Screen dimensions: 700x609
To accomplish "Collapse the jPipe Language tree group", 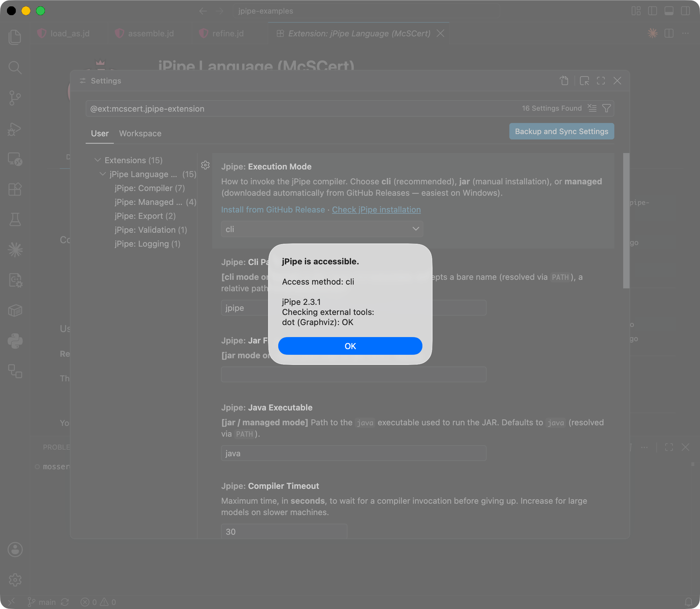I will tap(103, 174).
